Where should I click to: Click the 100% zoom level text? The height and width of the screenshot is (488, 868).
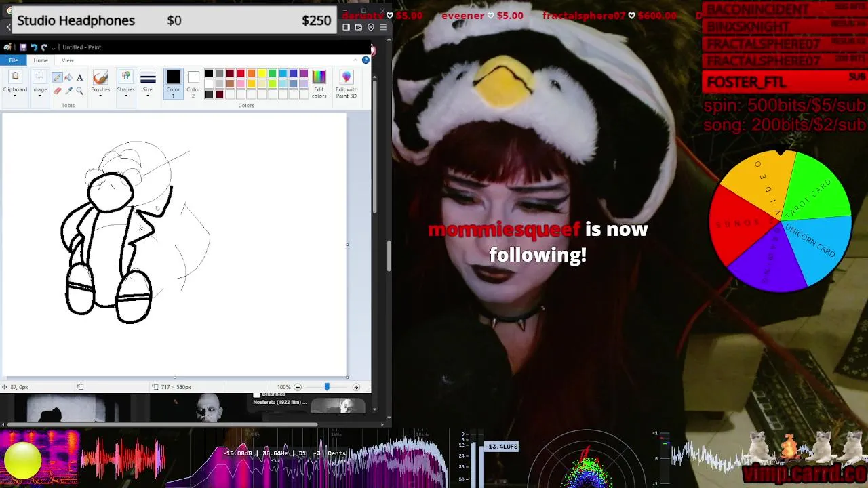(x=283, y=387)
